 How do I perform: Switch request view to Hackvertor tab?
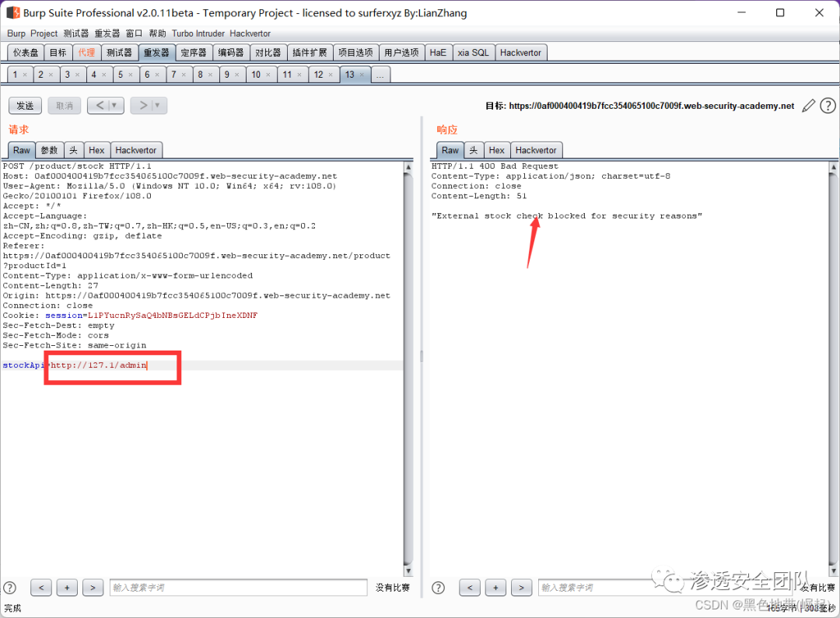(x=136, y=150)
